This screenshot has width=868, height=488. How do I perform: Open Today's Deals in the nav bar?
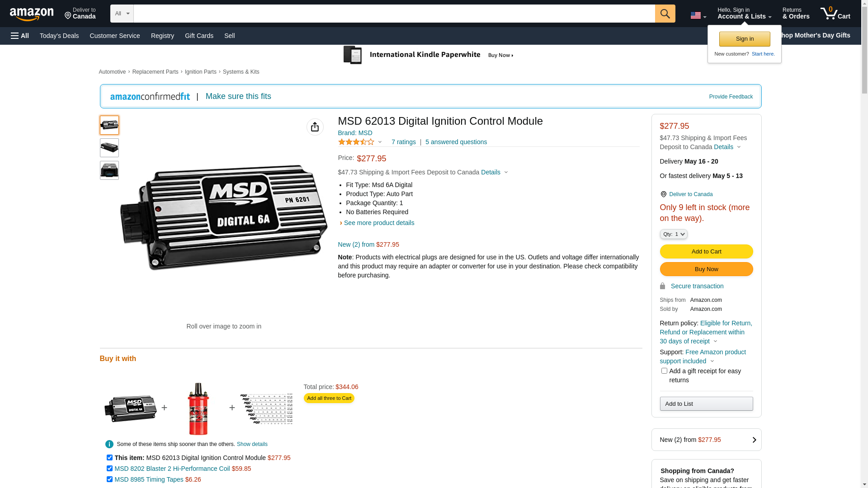click(x=59, y=36)
